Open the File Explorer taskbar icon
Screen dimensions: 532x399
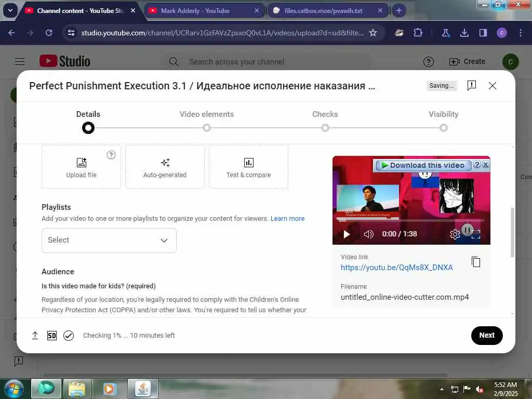tap(77, 389)
